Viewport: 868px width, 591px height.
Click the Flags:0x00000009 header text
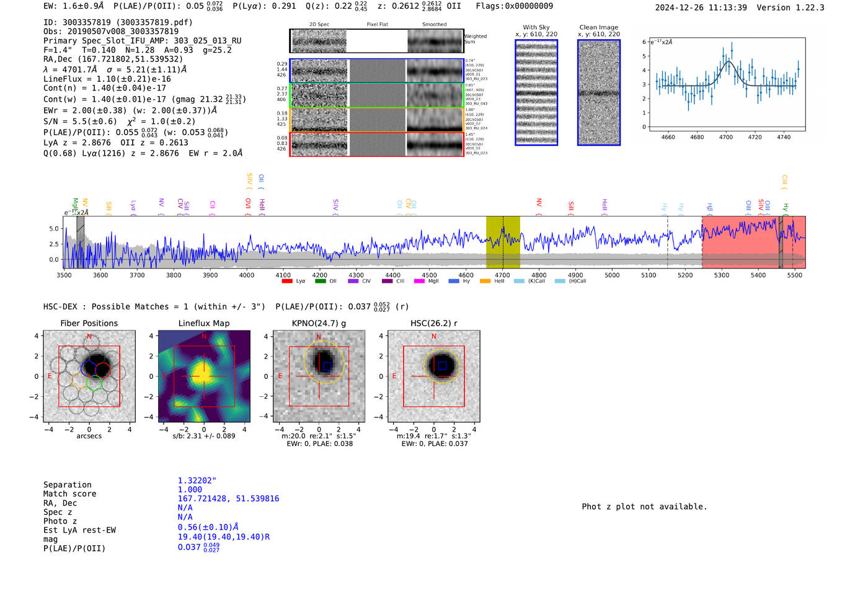point(515,6)
